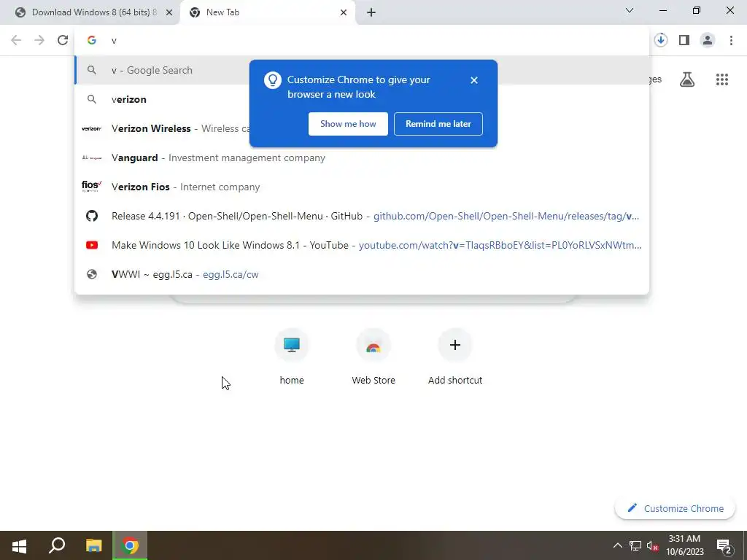
Task: Open a new tab with the plus button
Action: point(371,12)
